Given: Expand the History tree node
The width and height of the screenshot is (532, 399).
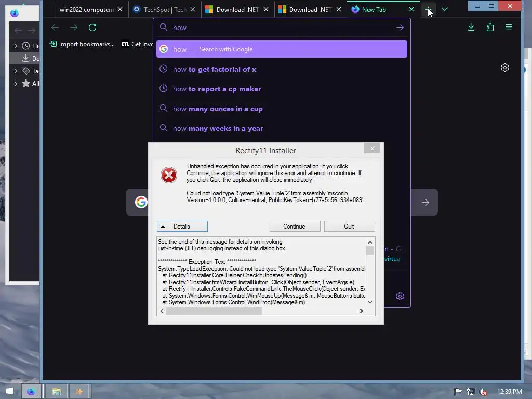Looking at the screenshot, I should (x=16, y=46).
